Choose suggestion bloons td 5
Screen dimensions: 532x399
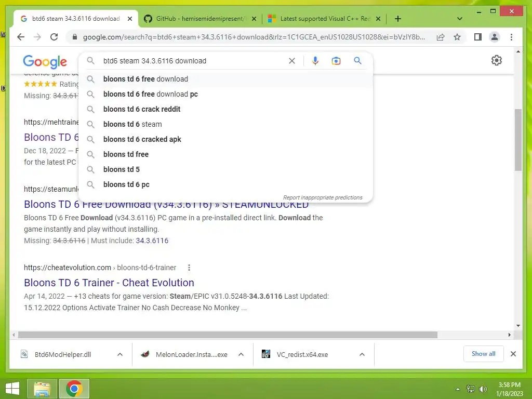[225, 169]
